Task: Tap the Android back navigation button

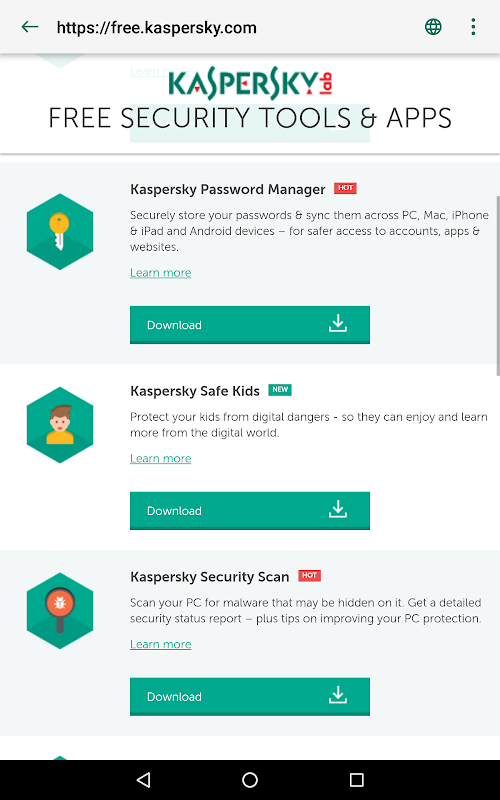Action: point(144,779)
